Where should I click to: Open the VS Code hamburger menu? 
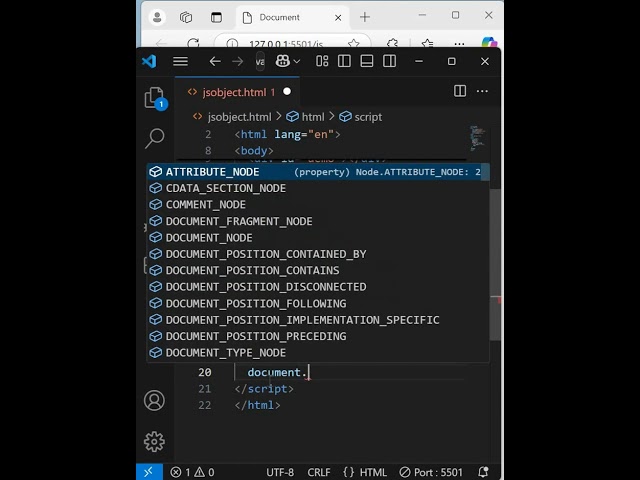180,62
